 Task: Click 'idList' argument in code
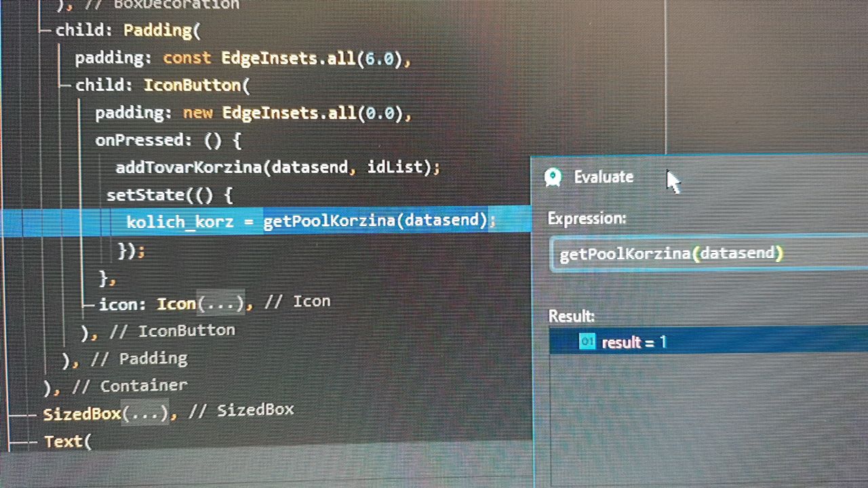click(x=395, y=167)
